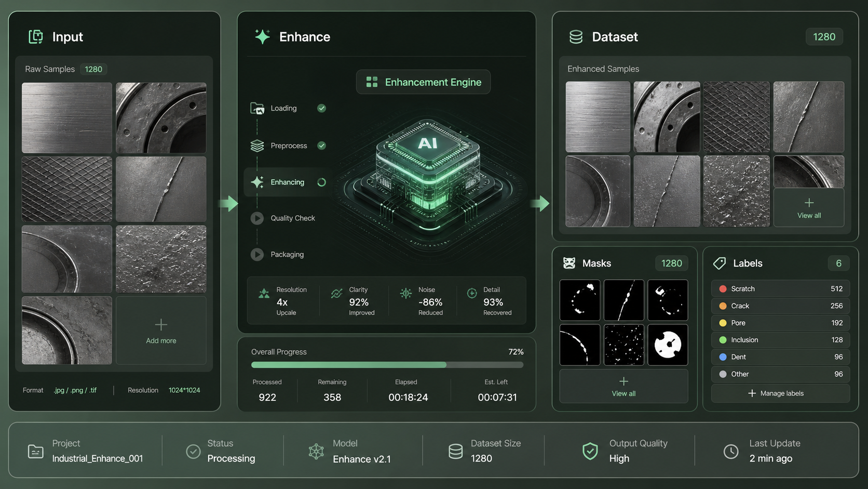This screenshot has width=868, height=489.
Task: Click the Packaging play icon
Action: pyautogui.click(x=257, y=255)
